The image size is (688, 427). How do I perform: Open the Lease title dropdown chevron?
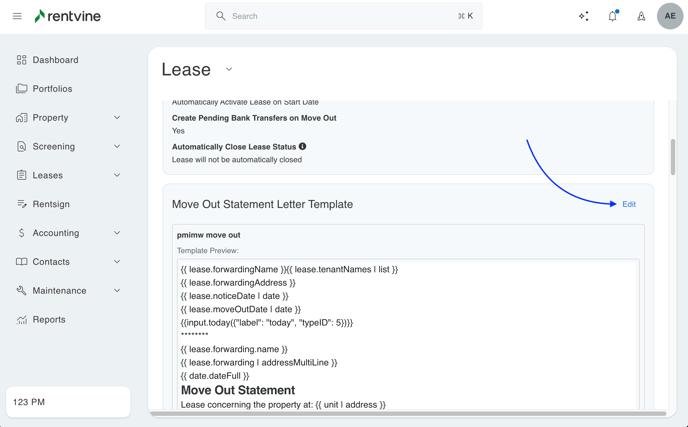click(229, 70)
